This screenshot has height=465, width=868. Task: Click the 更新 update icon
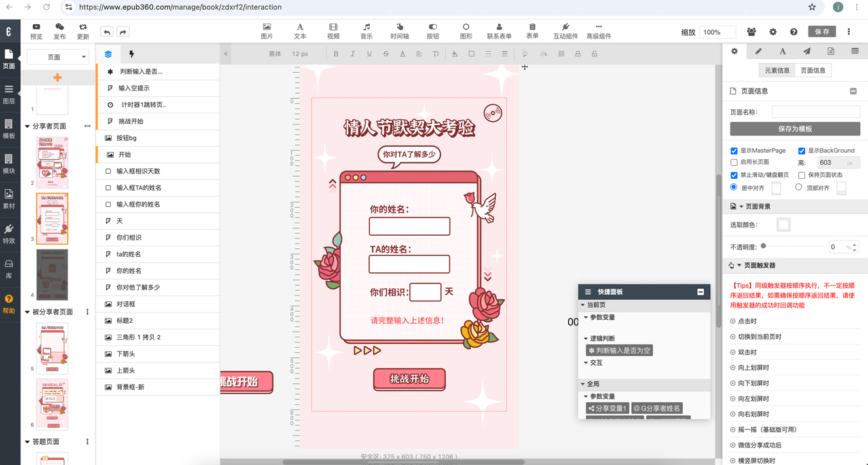(82, 31)
